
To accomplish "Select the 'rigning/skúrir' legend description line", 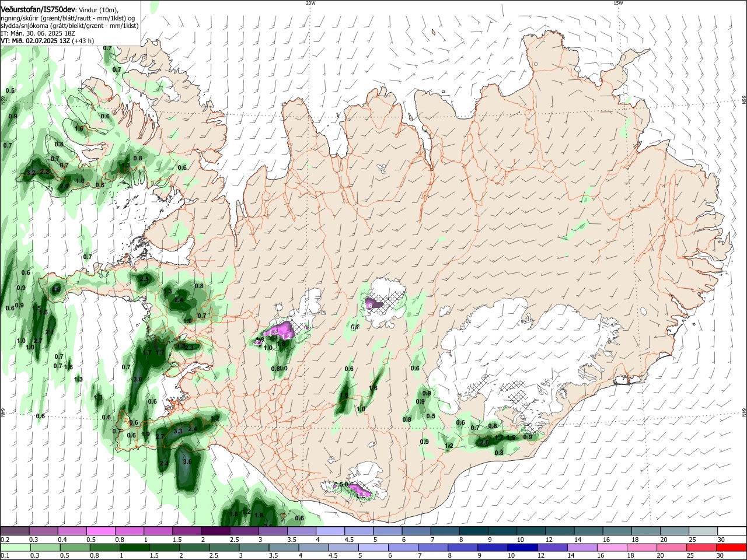I will (68, 18).
